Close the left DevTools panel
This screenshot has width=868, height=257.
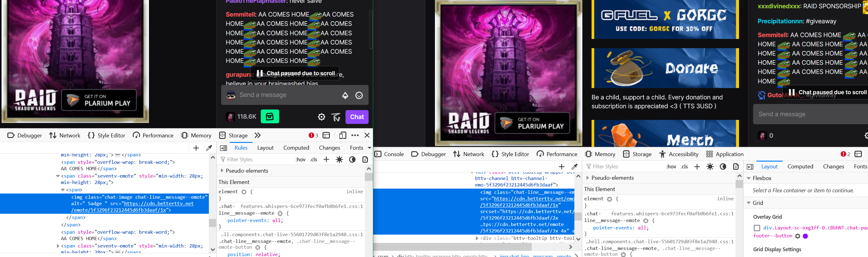click(367, 135)
